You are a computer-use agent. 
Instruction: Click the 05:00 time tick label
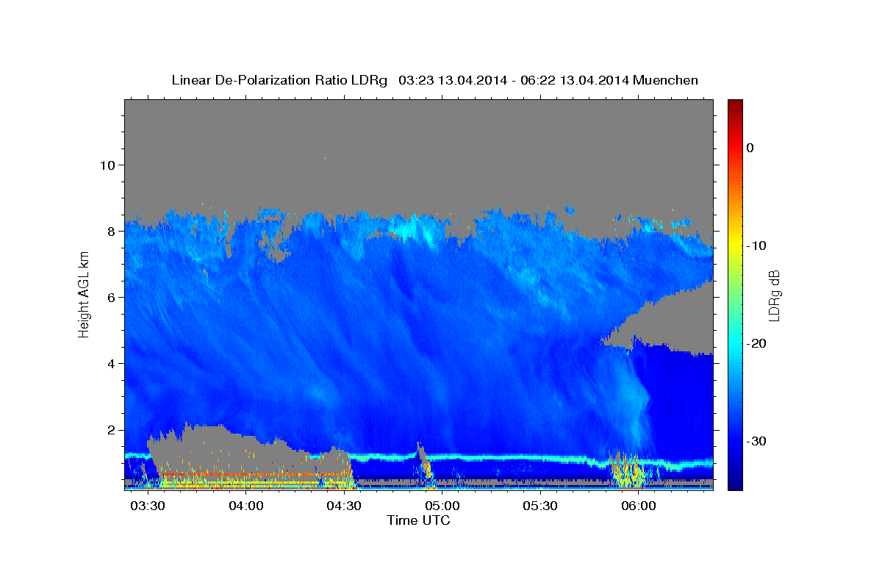coord(442,506)
